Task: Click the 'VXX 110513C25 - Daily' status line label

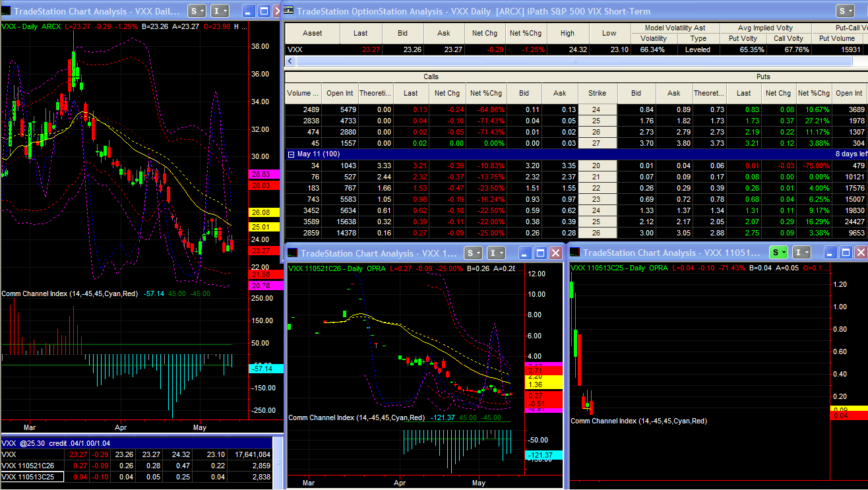Action: [x=608, y=268]
